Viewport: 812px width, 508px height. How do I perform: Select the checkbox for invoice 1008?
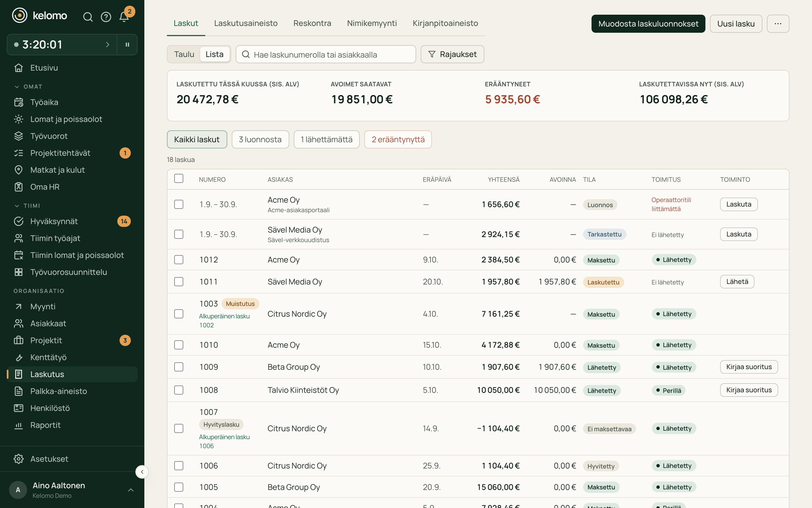click(x=179, y=390)
